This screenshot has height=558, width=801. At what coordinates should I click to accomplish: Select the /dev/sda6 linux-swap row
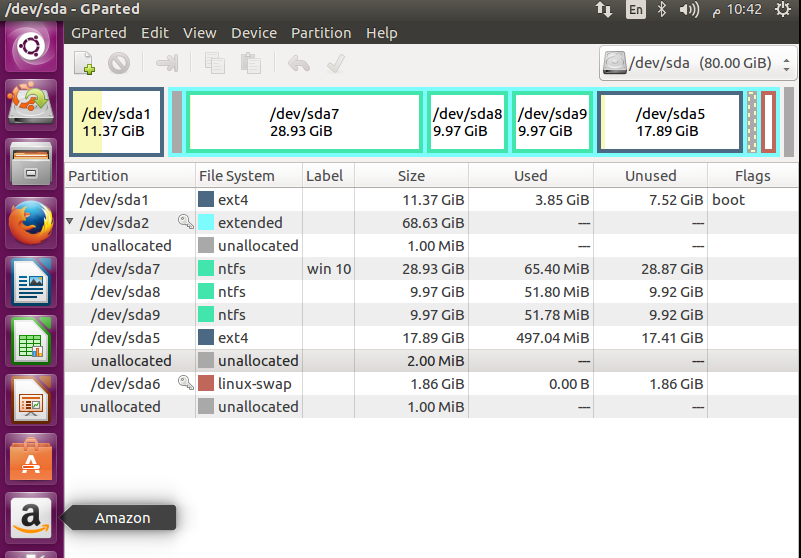point(431,383)
